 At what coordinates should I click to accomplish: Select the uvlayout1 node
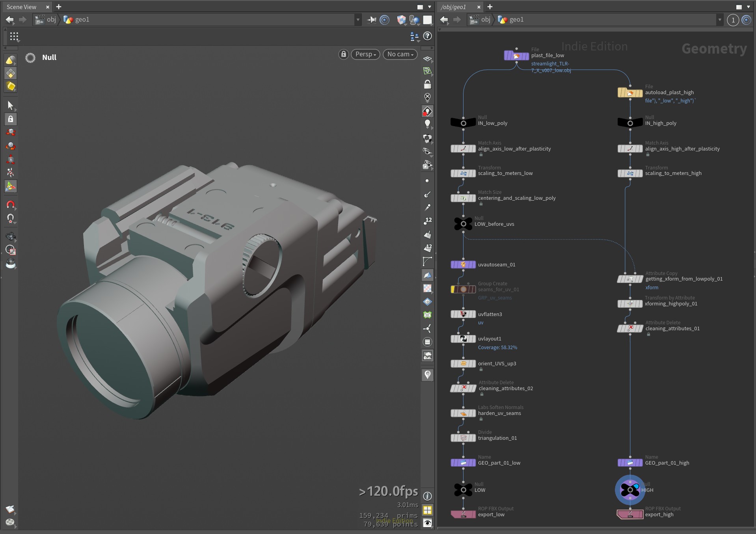[x=463, y=339]
